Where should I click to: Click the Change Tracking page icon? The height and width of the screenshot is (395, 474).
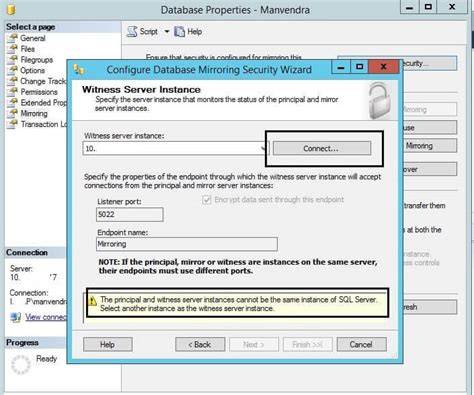click(x=12, y=81)
